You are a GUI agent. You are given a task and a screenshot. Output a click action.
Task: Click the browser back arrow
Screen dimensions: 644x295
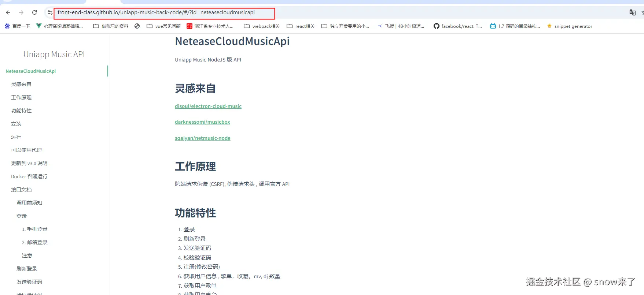pos(8,12)
